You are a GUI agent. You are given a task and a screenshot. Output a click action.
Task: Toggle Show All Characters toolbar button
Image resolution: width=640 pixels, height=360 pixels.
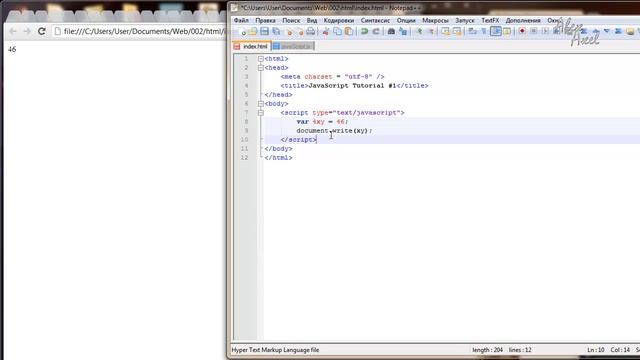(x=484, y=31)
